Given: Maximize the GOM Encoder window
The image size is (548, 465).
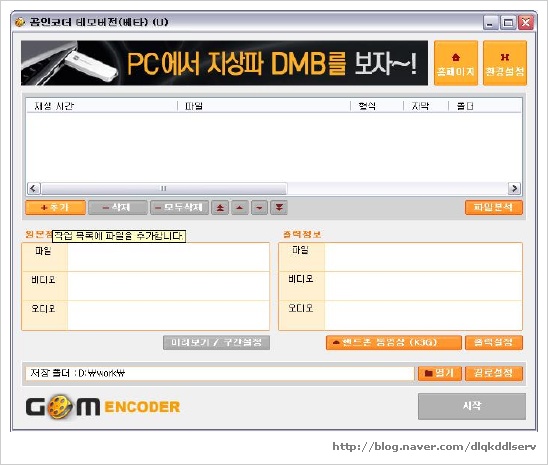Looking at the screenshot, I should coord(508,23).
